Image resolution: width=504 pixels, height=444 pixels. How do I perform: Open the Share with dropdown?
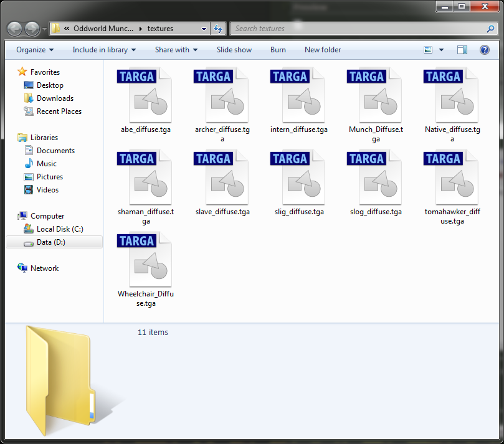click(x=176, y=50)
